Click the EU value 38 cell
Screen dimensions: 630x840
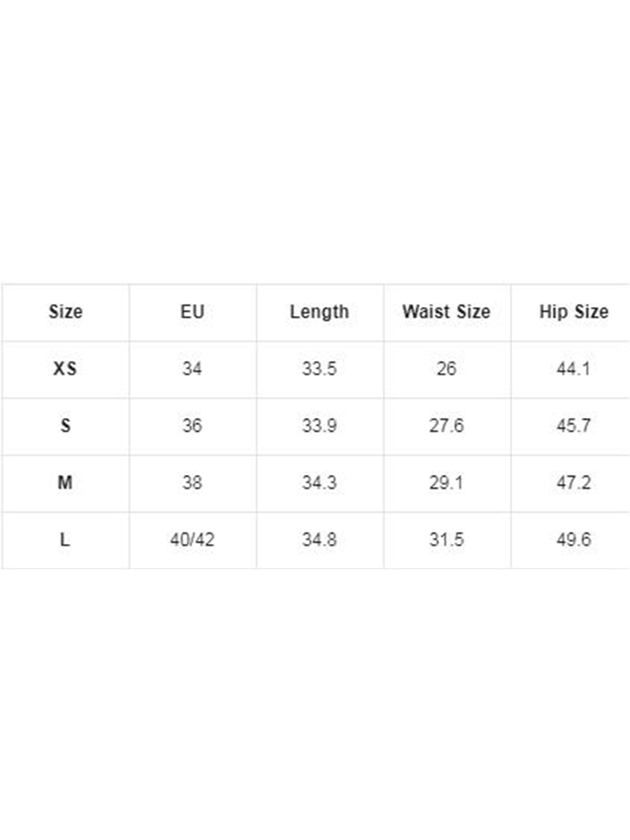tap(192, 483)
